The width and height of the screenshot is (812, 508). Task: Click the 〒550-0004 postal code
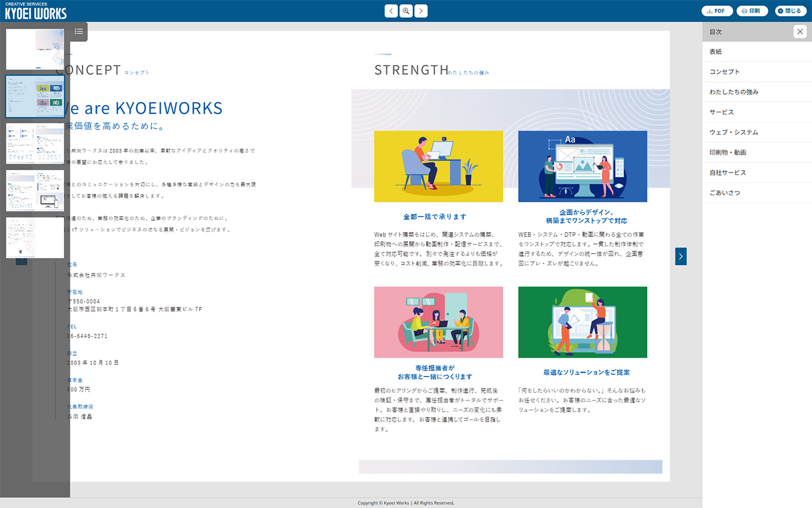pyautogui.click(x=84, y=301)
